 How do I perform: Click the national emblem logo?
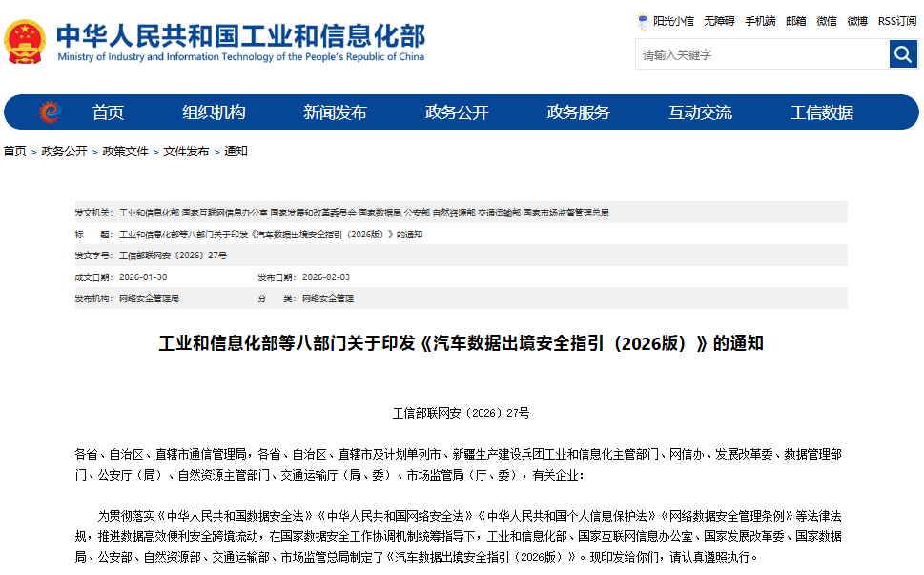pos(24,38)
